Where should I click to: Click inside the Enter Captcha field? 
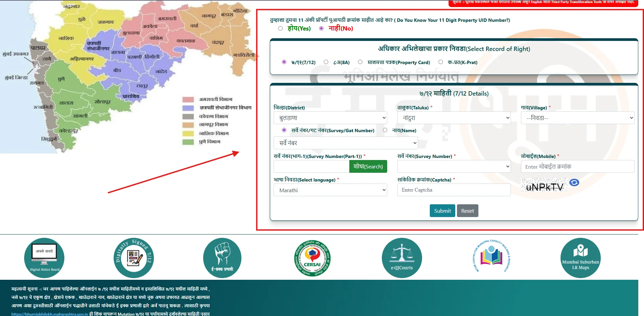454,190
